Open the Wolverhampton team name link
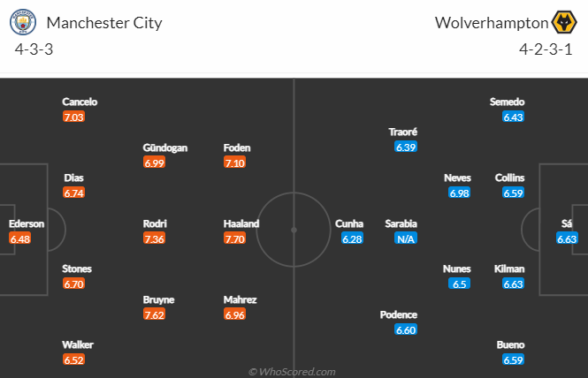This screenshot has height=378, width=588. 492,23
